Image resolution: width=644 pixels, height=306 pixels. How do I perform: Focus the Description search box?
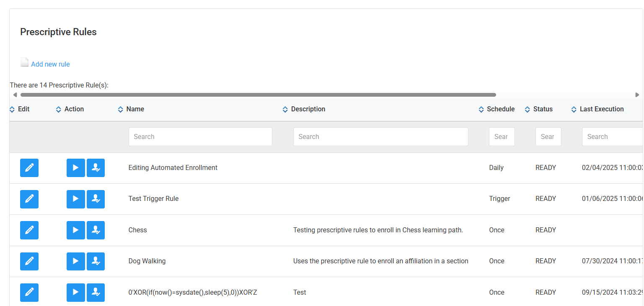380,137
